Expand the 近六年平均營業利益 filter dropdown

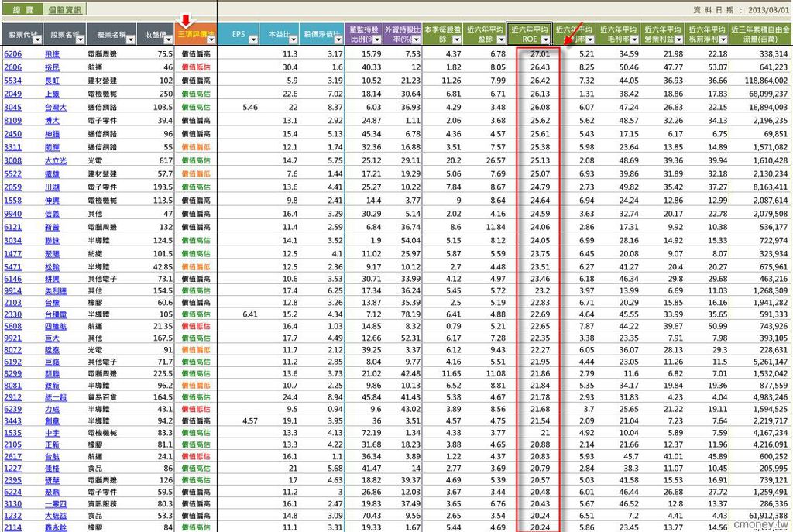point(678,39)
